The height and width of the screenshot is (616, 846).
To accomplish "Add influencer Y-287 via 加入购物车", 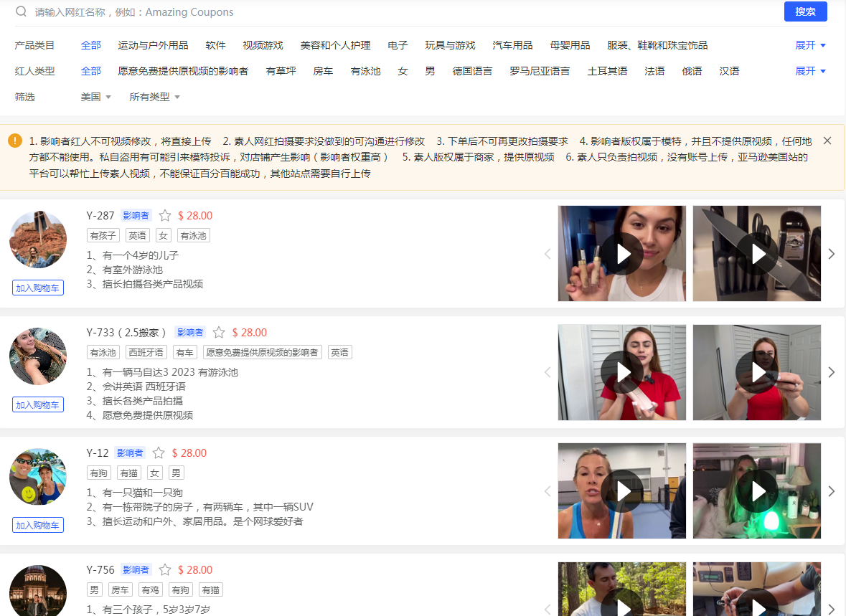I will point(37,288).
